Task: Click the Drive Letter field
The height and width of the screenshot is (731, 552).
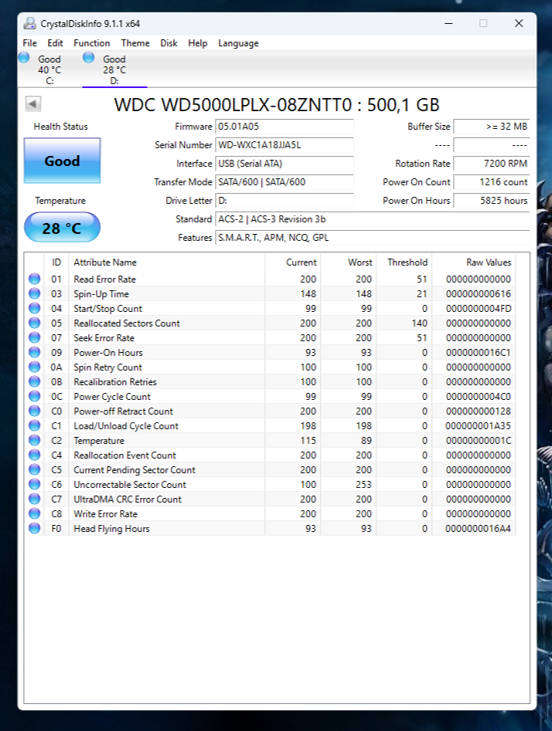Action: point(284,200)
